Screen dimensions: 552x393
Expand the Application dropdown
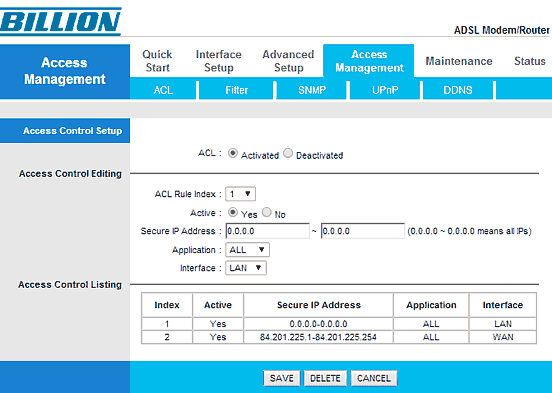pos(247,250)
